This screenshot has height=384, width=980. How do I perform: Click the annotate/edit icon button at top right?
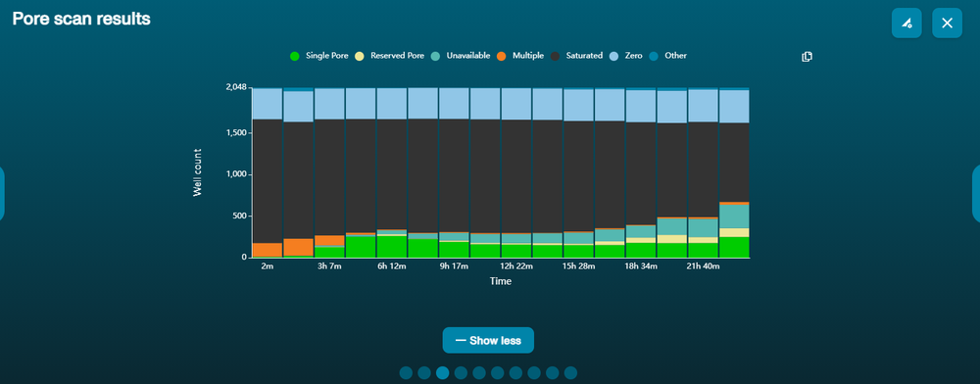[906, 24]
